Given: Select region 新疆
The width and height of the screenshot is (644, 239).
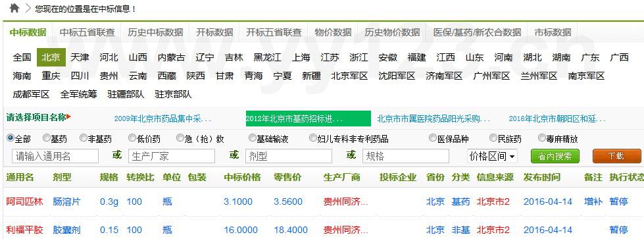Looking at the screenshot, I should [x=311, y=76].
